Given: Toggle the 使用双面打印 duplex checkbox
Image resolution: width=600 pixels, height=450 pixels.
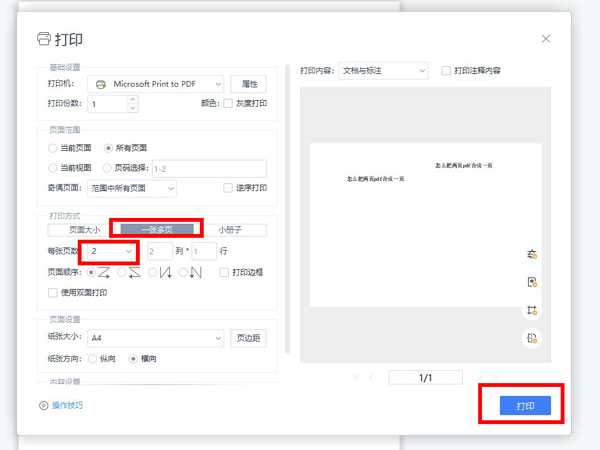Looking at the screenshot, I should click(52, 293).
